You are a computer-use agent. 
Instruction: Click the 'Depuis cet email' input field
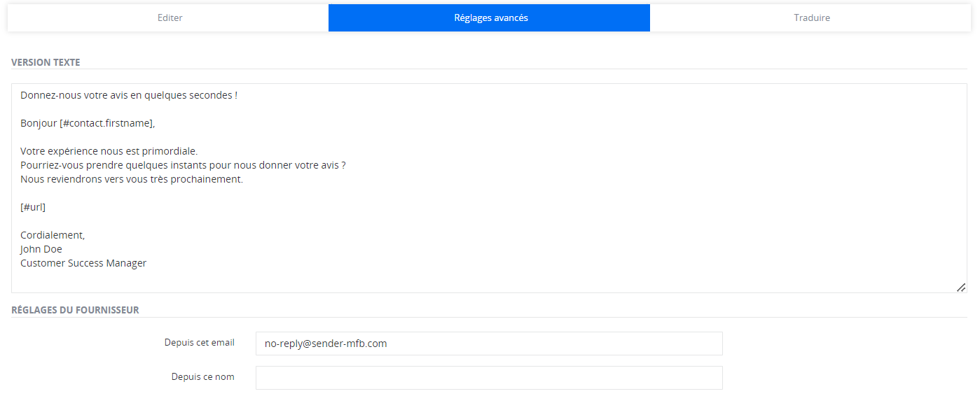tap(488, 344)
